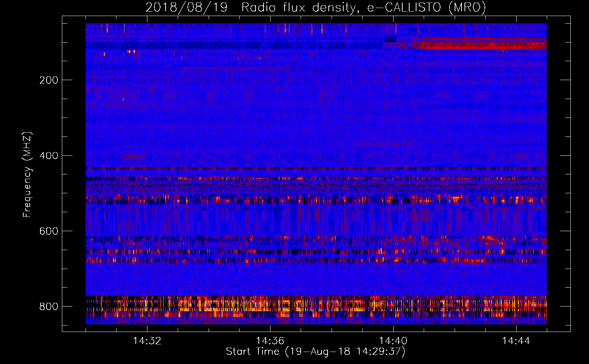
Task: Select the 'Frequency (MHZ)' y-axis label
Action: pyautogui.click(x=27, y=174)
